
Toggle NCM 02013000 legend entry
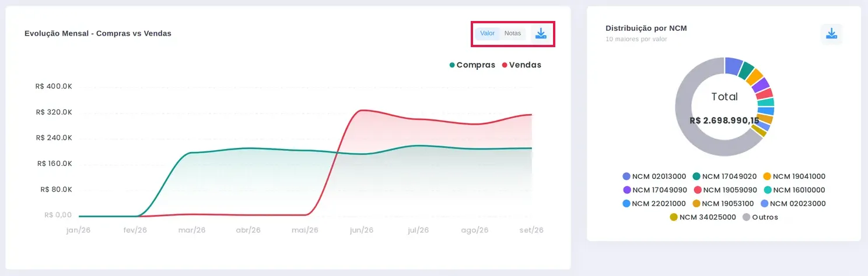click(x=654, y=176)
